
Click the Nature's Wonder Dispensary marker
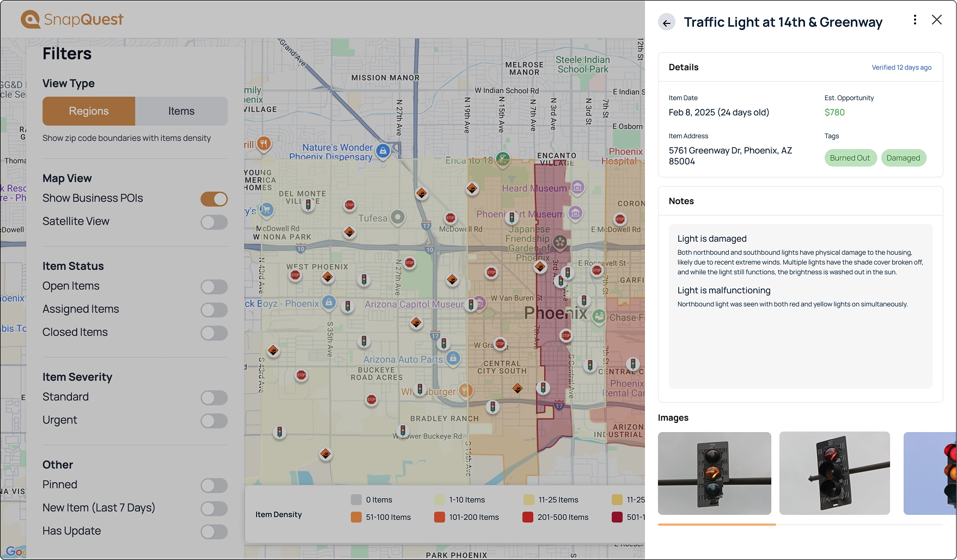pos(383,151)
